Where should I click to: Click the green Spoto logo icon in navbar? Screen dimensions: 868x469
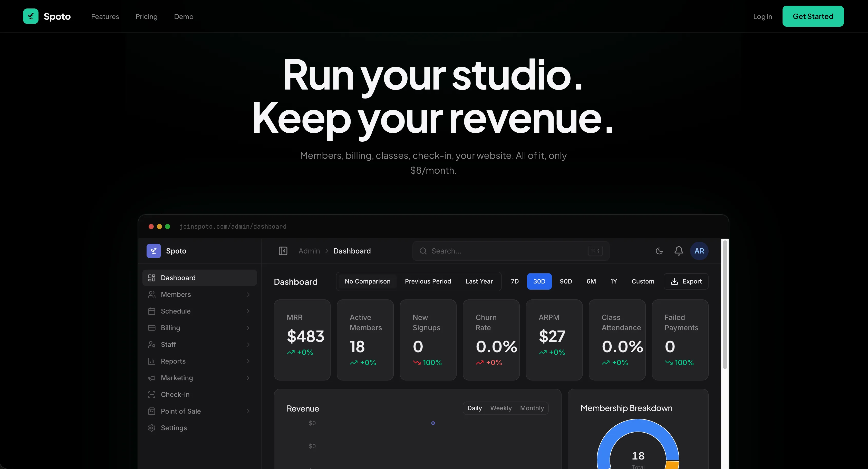tap(31, 16)
